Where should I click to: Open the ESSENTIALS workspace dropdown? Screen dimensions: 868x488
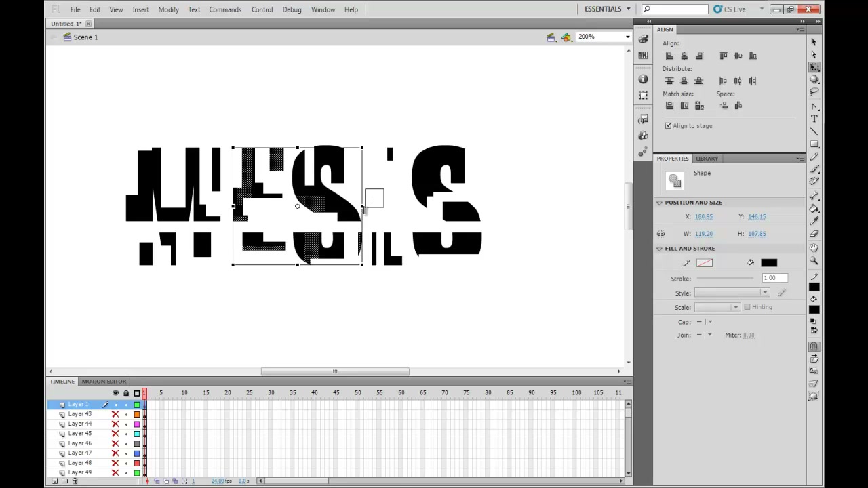[x=607, y=9]
